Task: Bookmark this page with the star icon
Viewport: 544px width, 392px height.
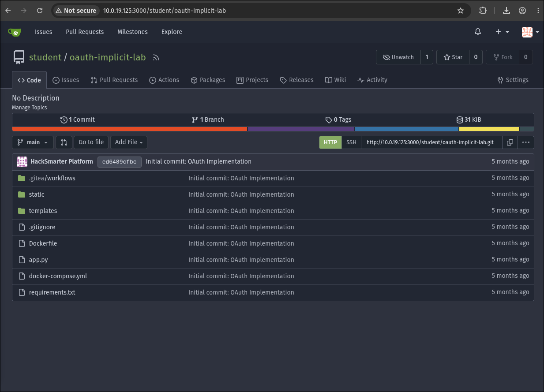Action: (x=461, y=11)
